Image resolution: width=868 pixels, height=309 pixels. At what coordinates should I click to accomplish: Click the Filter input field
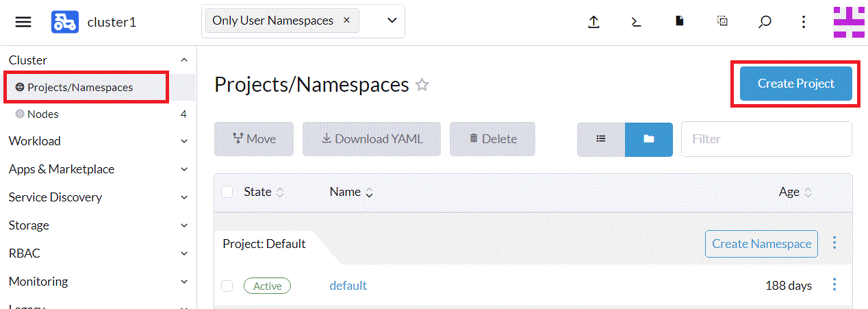pos(766,139)
